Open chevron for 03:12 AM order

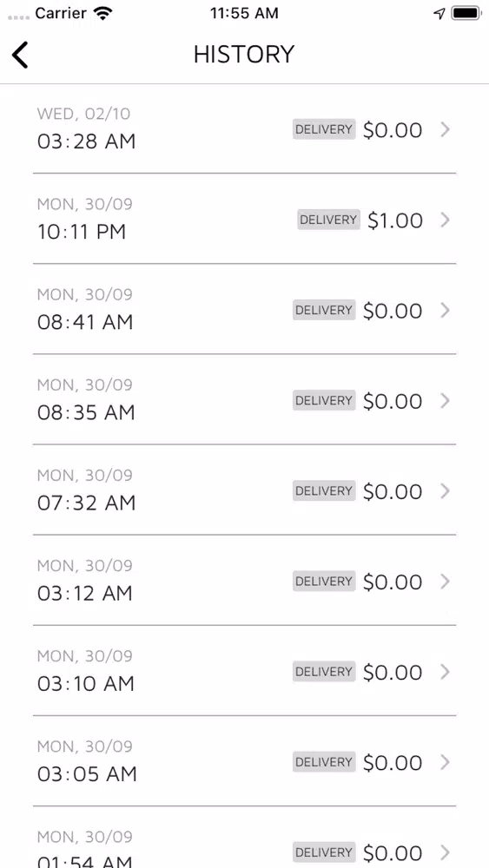[x=445, y=582]
